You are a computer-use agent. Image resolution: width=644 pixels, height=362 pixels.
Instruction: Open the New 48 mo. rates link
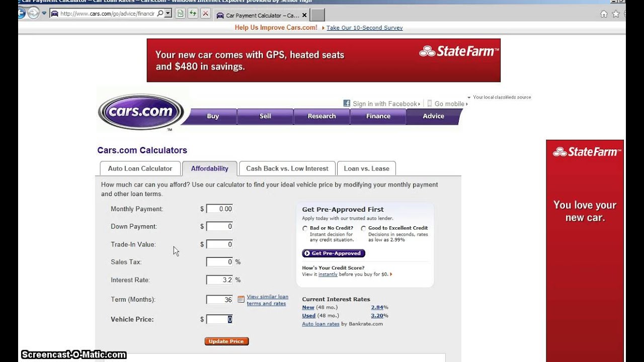pos(308,307)
